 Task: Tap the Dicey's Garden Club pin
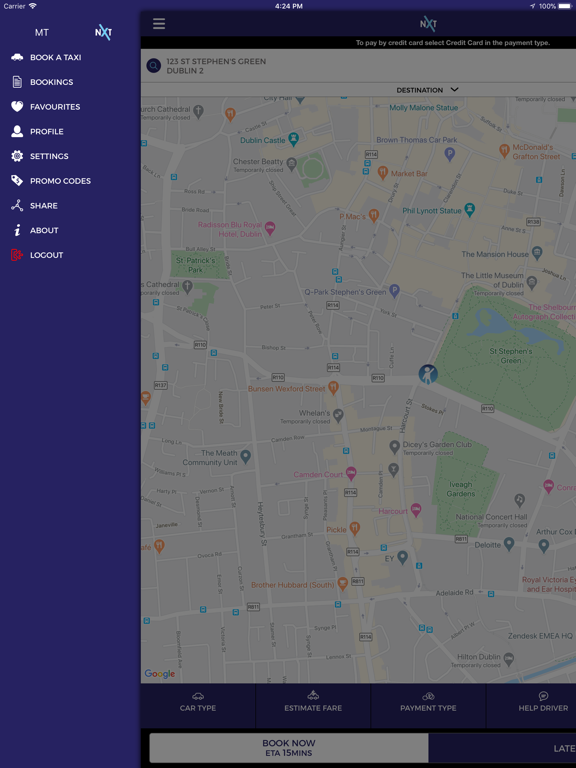[394, 446]
